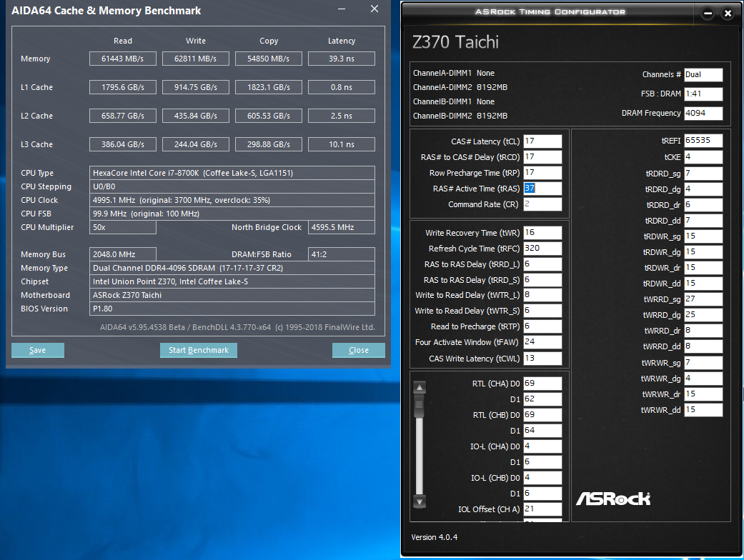Minimize the AIDA64 benchmark window
744x560 pixels.
[341, 9]
